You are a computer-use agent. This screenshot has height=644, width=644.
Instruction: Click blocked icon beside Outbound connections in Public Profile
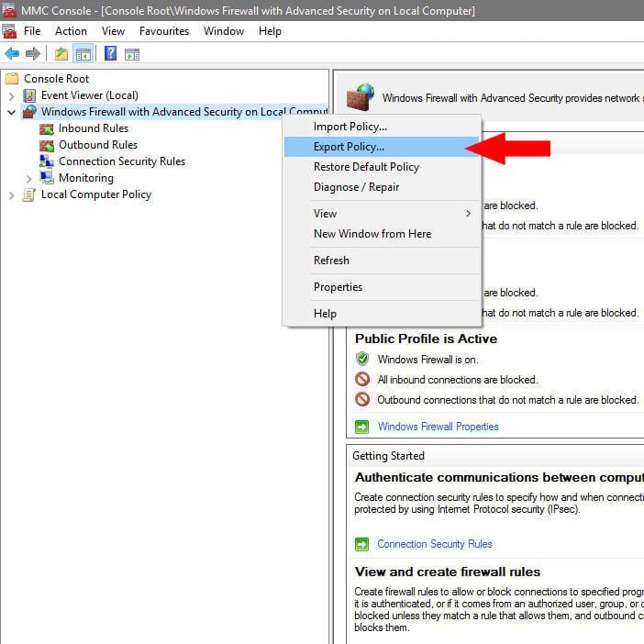[362, 399]
